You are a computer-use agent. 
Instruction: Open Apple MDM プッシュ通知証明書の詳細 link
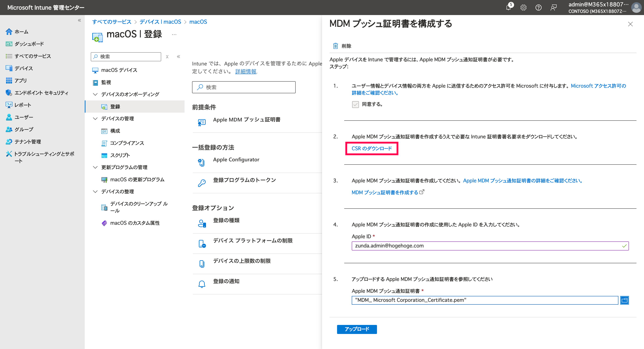523,181
